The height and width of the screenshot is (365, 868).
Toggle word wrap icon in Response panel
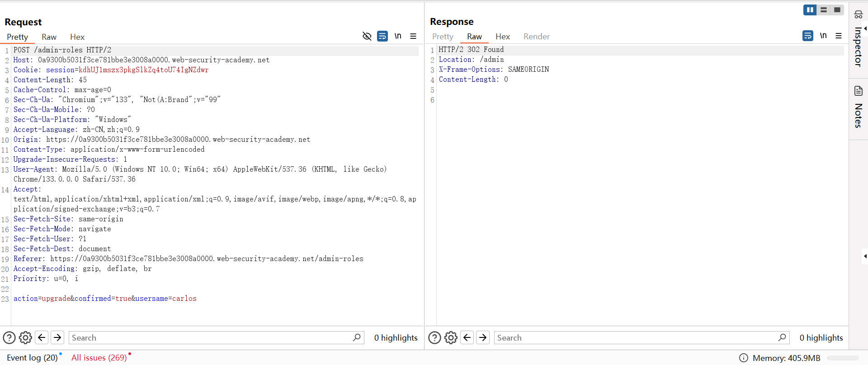[808, 36]
